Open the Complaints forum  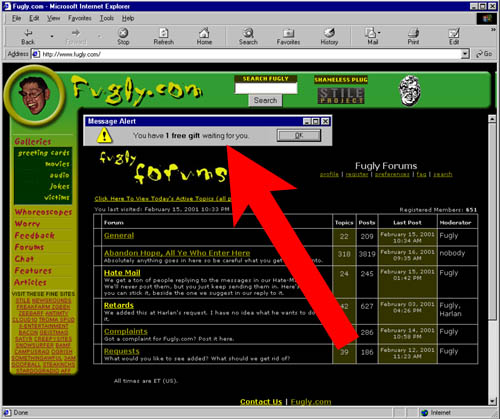point(126,331)
